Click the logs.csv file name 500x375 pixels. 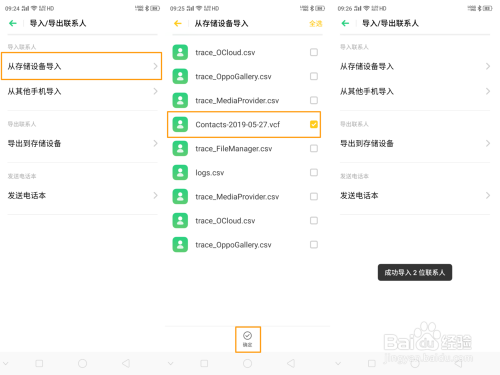pos(210,173)
